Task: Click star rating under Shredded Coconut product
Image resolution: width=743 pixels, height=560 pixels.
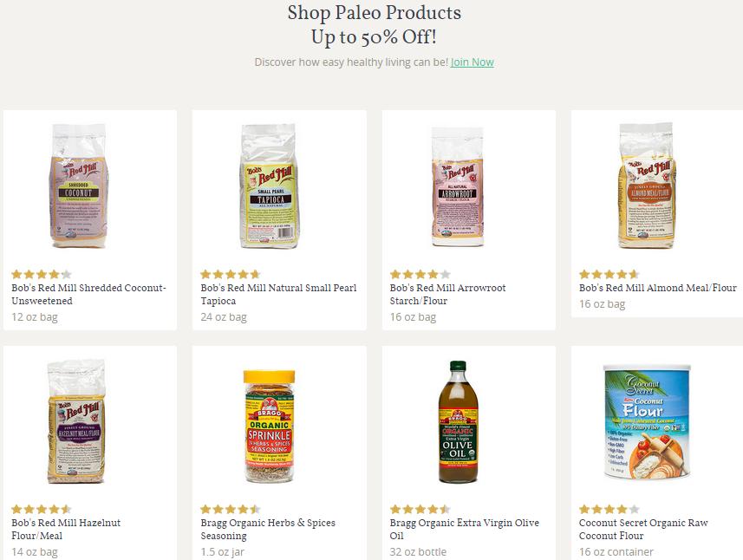Action: coord(42,274)
